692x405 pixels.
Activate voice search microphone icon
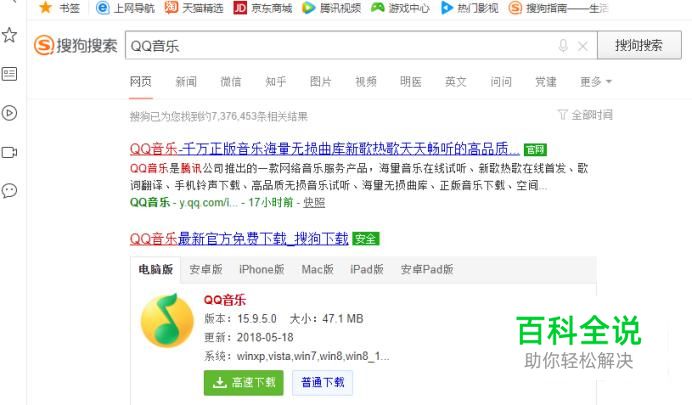tap(563, 45)
